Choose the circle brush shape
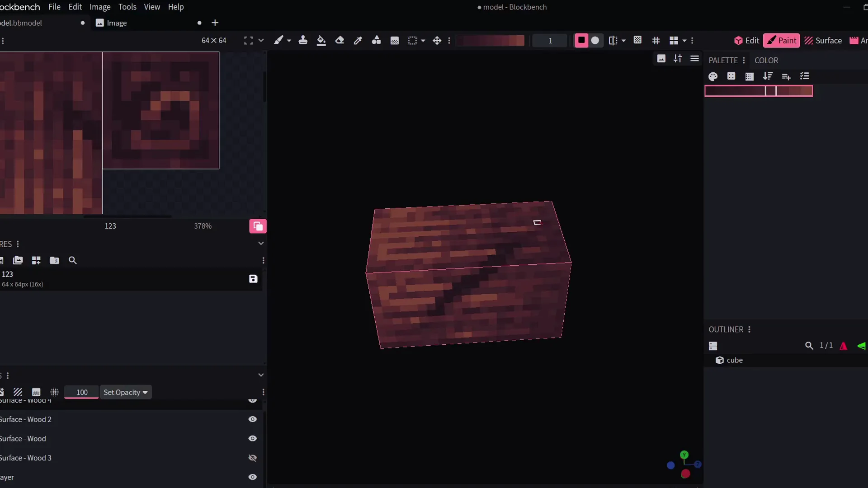 (x=595, y=40)
